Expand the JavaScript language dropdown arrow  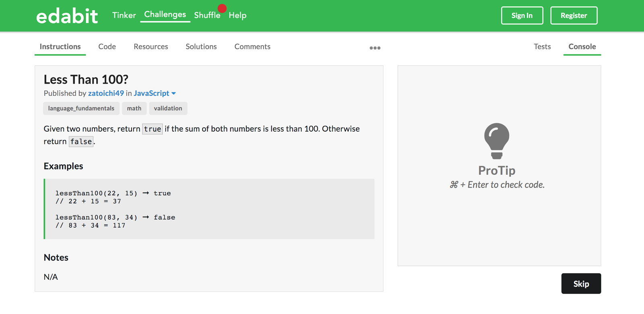point(174,93)
